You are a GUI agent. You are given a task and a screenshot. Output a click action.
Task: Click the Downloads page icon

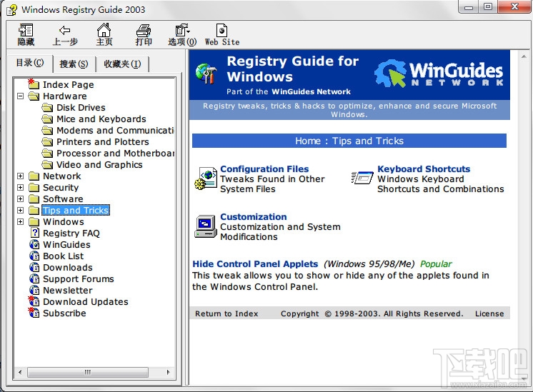coord(34,267)
